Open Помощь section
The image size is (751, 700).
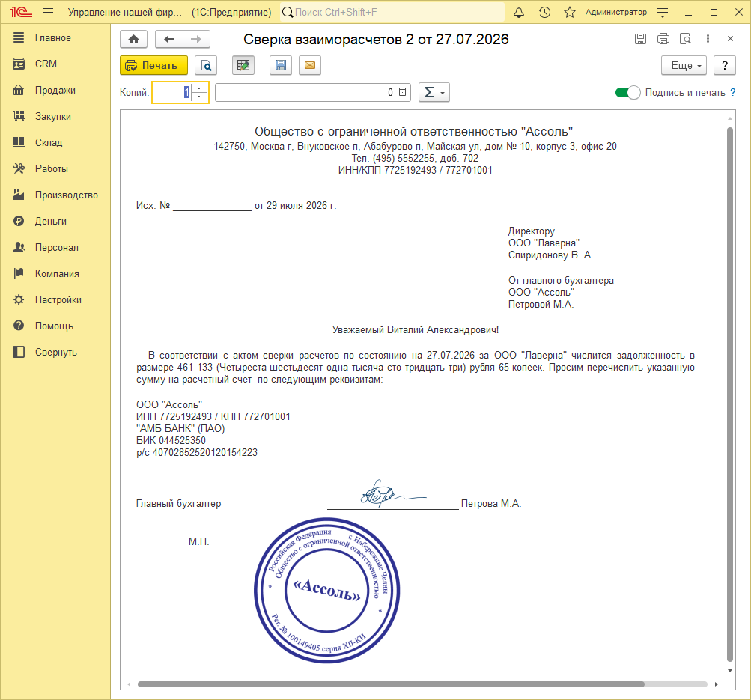click(x=55, y=326)
